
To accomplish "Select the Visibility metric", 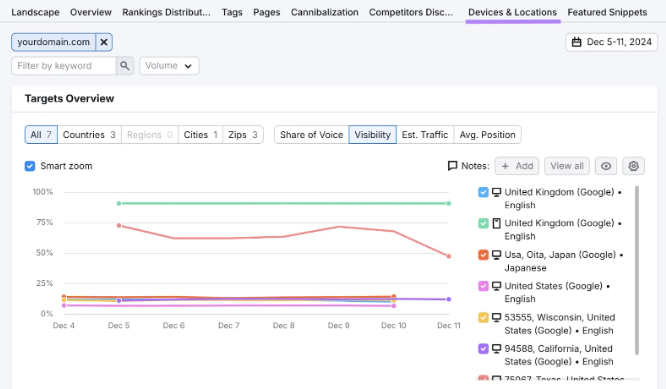I will pyautogui.click(x=373, y=135).
